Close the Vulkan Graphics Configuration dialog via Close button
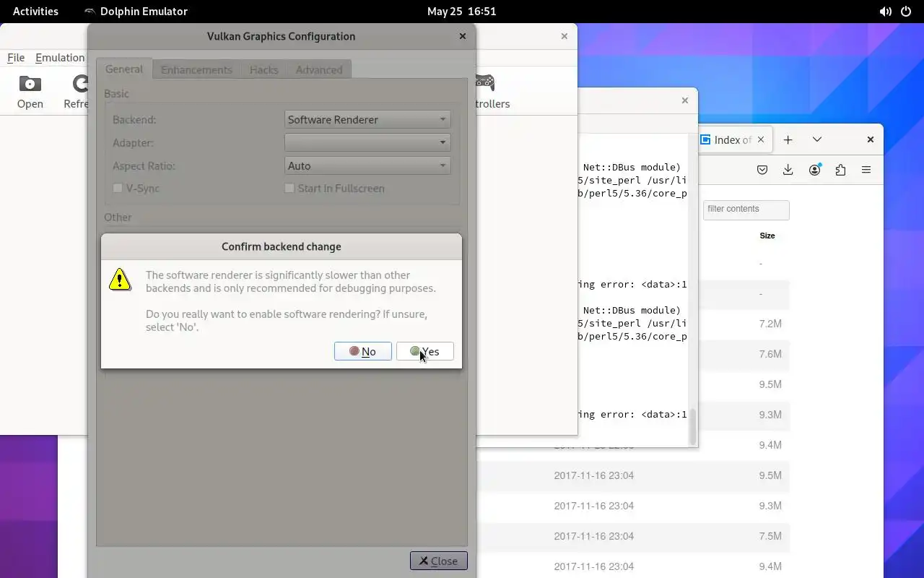This screenshot has height=578, width=924. click(438, 561)
